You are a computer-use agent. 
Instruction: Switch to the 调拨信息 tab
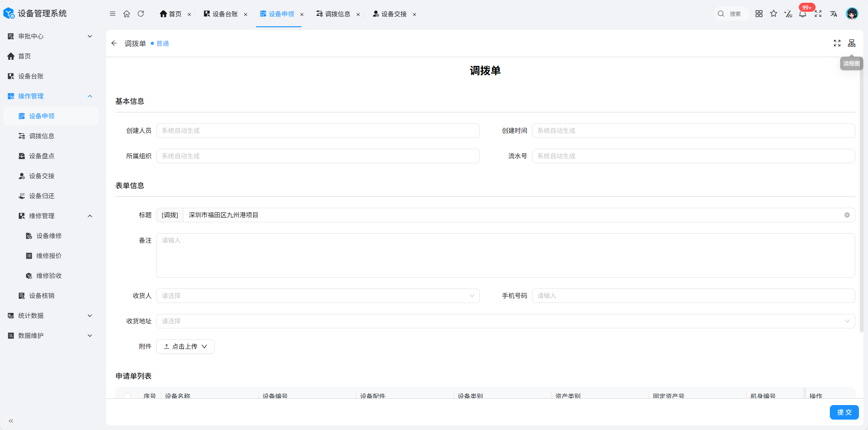pyautogui.click(x=337, y=14)
